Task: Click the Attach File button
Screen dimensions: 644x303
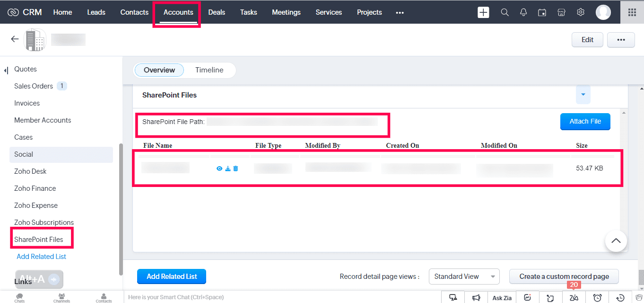Action: point(585,121)
